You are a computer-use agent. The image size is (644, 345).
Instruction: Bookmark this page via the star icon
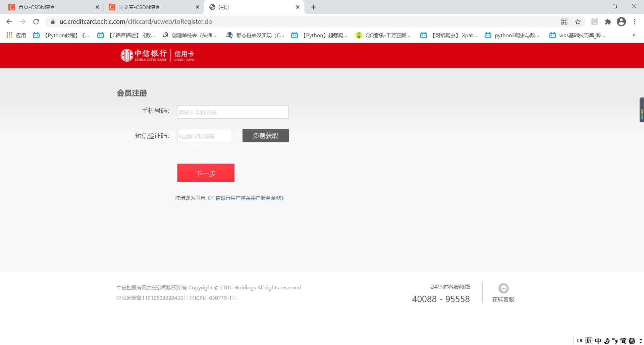[578, 21]
